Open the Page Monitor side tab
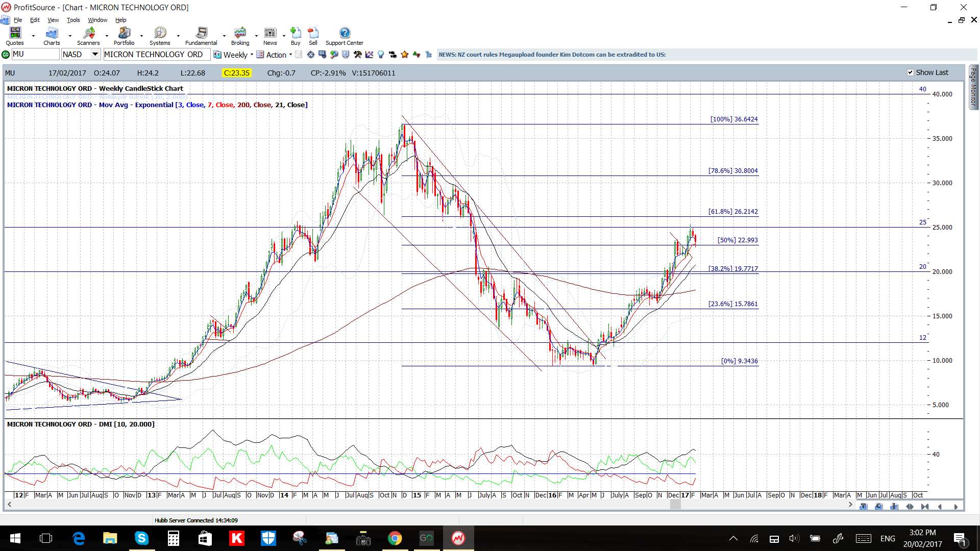The height and width of the screenshot is (551, 980). 973,87
